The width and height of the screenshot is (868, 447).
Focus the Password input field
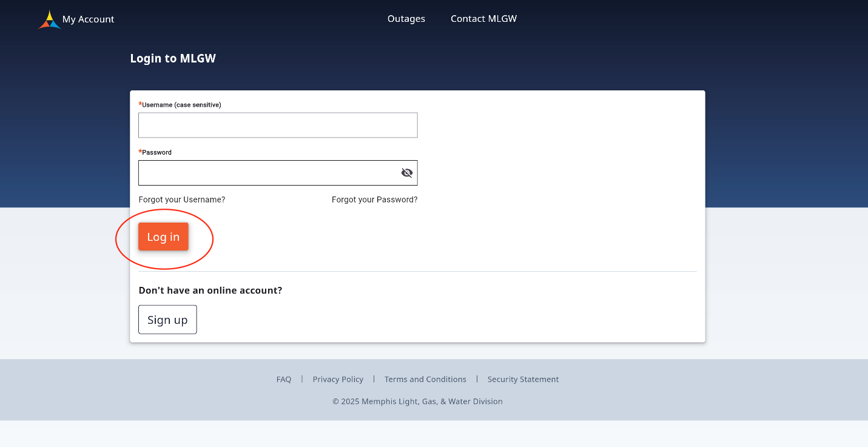coord(278,173)
